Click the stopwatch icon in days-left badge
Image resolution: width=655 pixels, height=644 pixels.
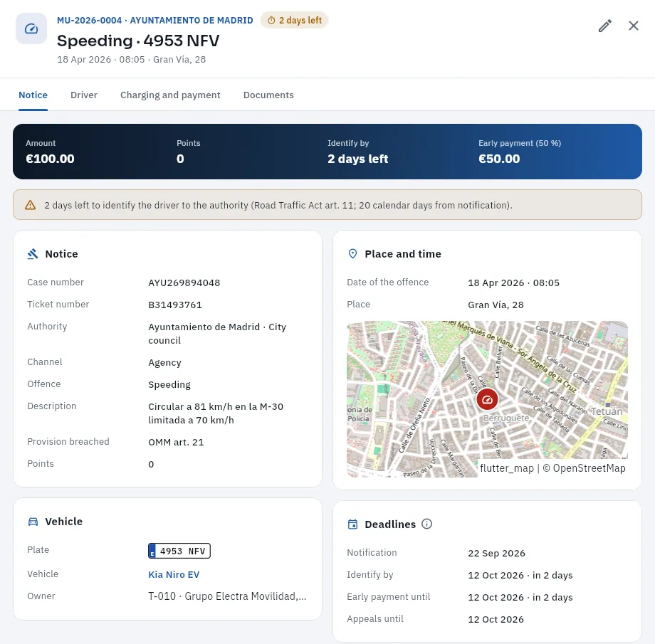[x=271, y=21]
